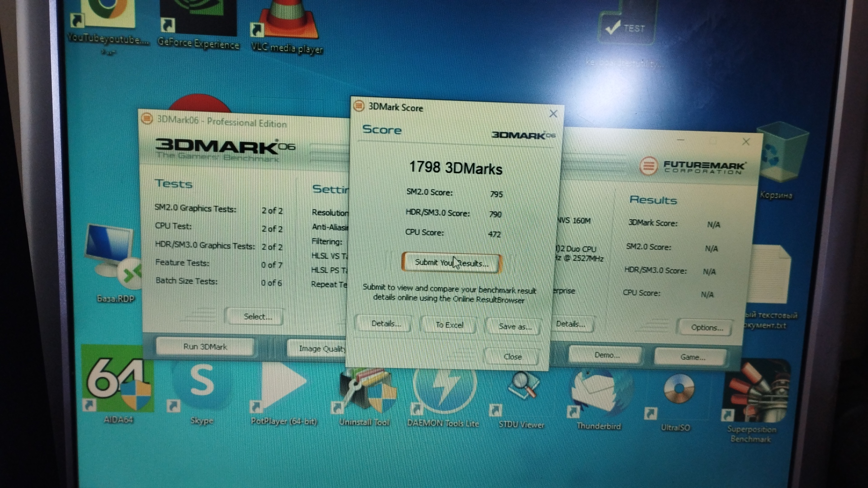Open system Details in 3DMark06 window
868x488 pixels.
pos(571,324)
